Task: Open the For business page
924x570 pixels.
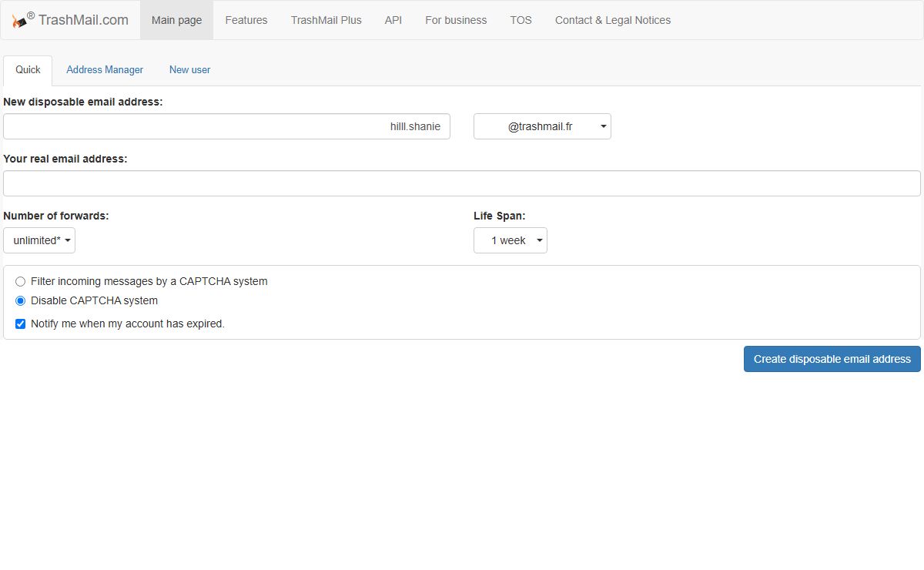Action: pos(456,20)
